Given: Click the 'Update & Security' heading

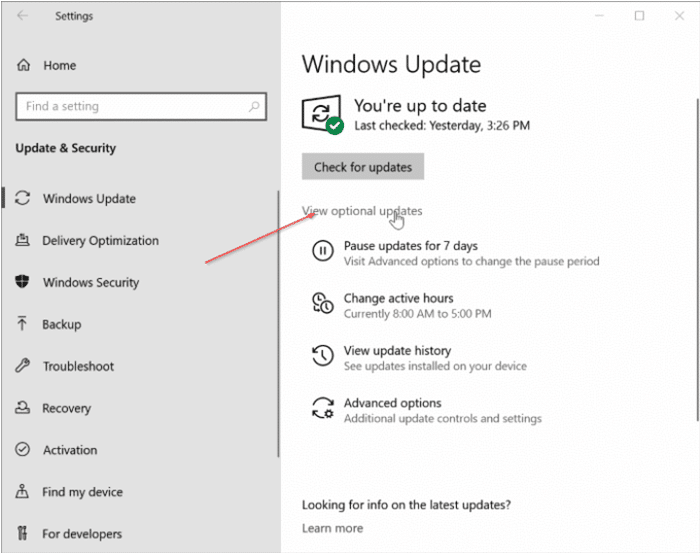Looking at the screenshot, I should pos(66,148).
